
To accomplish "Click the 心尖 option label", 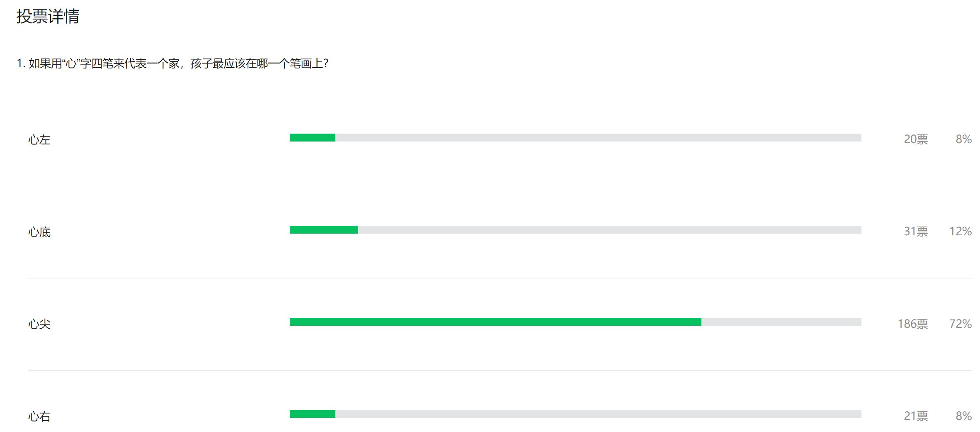I will click(x=39, y=324).
